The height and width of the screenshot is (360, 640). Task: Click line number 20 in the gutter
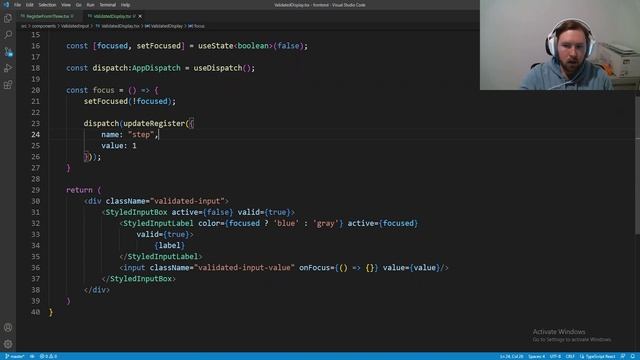point(36,90)
